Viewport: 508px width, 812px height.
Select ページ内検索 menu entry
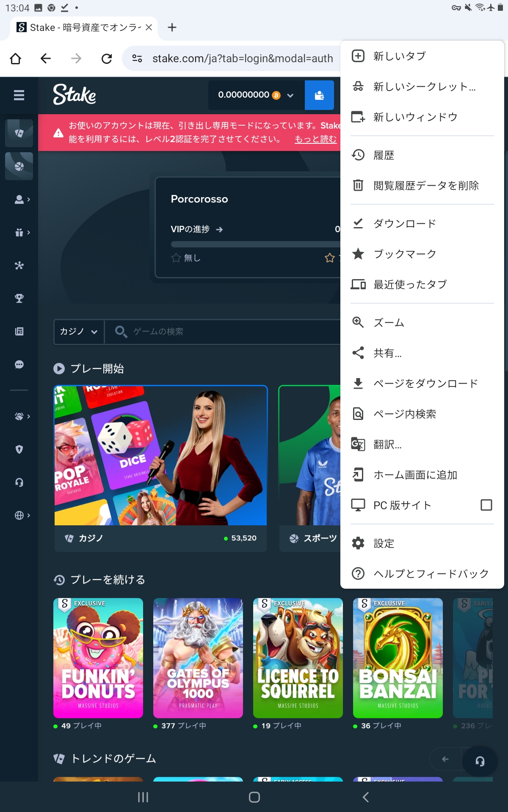coord(422,414)
